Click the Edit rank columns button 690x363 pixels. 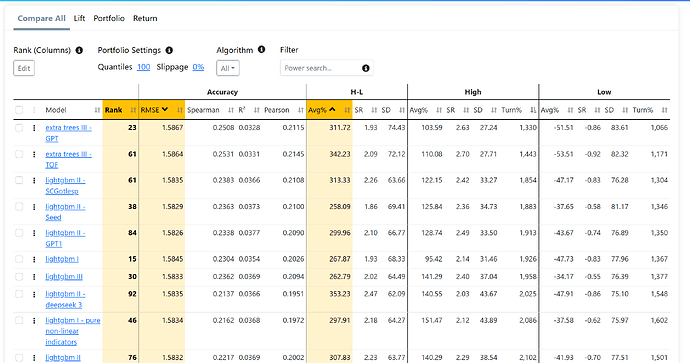pyautogui.click(x=24, y=68)
